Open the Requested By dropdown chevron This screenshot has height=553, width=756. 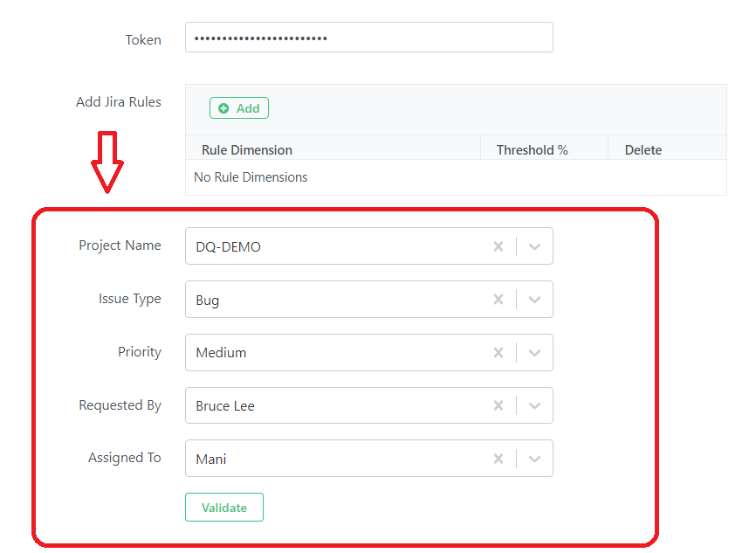pos(534,406)
